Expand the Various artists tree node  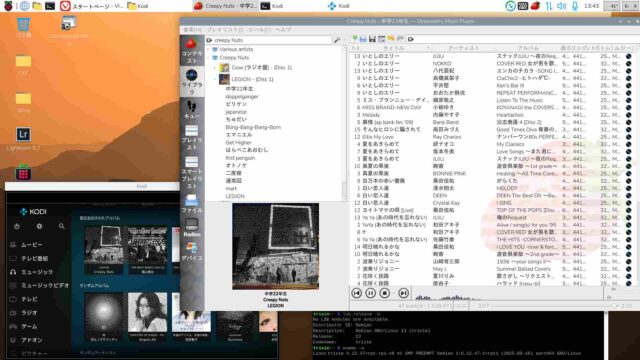tap(208, 49)
